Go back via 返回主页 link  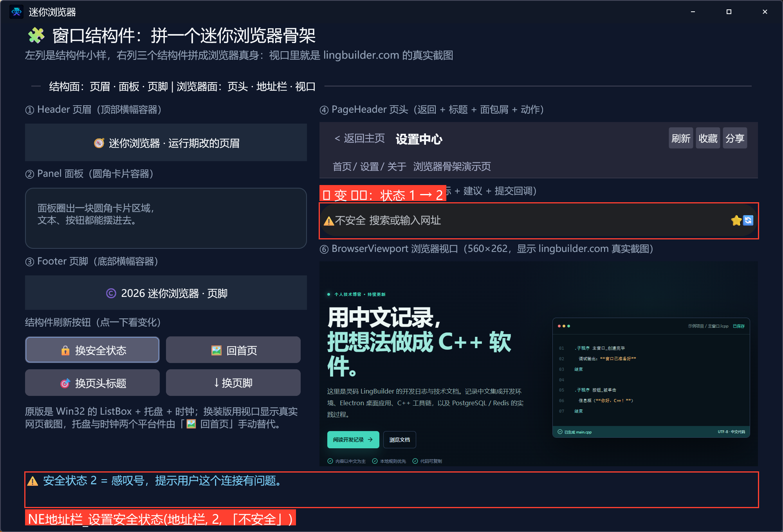click(x=360, y=138)
